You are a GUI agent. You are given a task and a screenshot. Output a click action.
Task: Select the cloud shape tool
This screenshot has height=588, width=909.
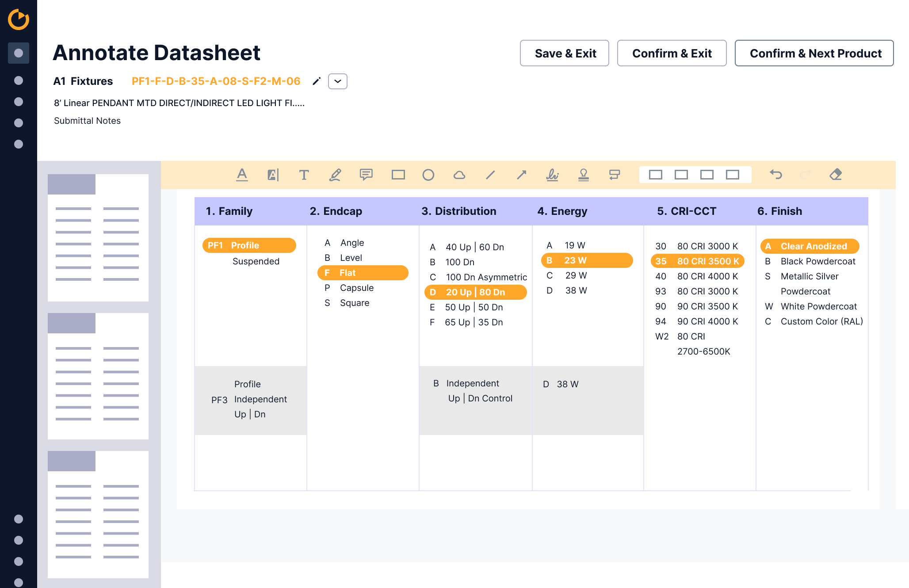[x=459, y=175]
